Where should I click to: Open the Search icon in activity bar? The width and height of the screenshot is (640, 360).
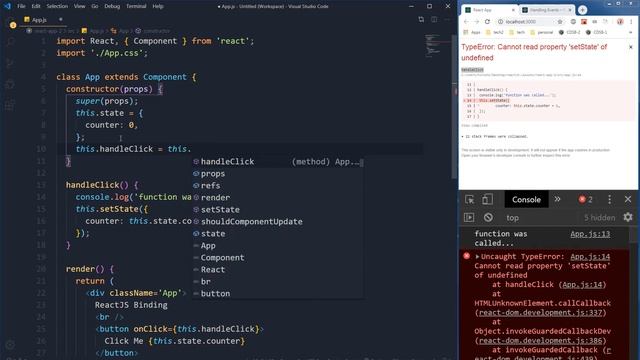[10, 42]
